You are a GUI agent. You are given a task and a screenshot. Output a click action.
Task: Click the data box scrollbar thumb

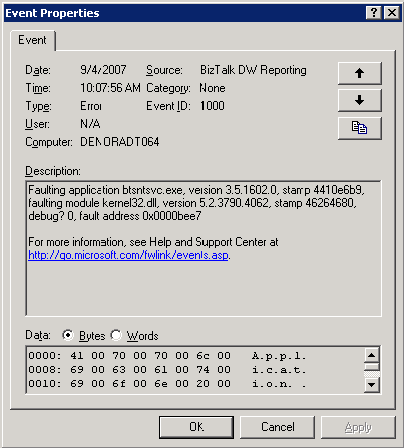[371, 367]
